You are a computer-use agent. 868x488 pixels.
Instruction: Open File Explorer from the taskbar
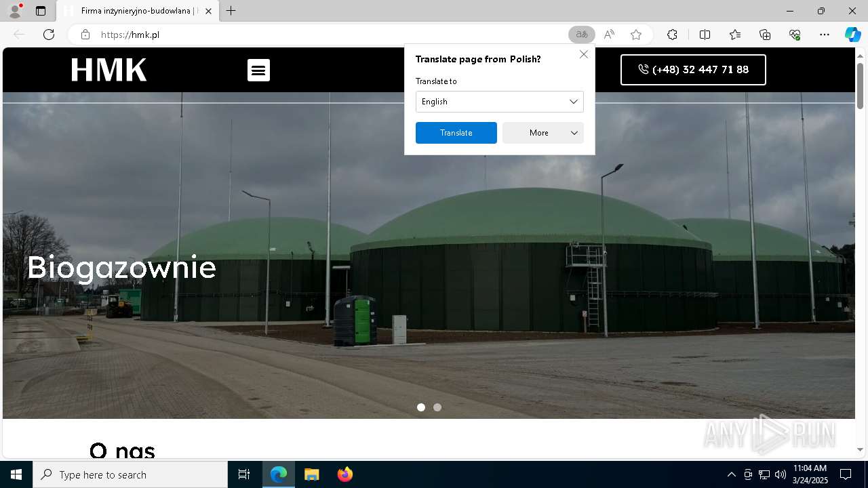pos(311,474)
